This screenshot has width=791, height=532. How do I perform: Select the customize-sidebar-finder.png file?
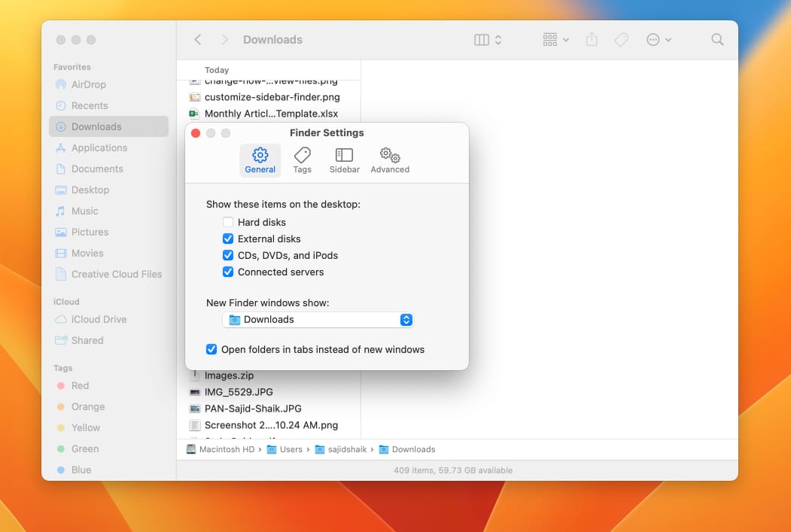click(x=272, y=97)
